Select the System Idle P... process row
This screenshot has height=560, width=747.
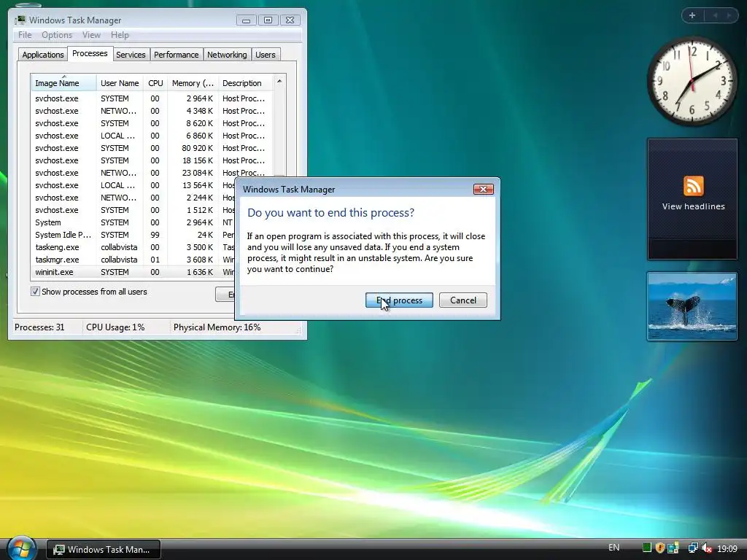click(x=133, y=235)
